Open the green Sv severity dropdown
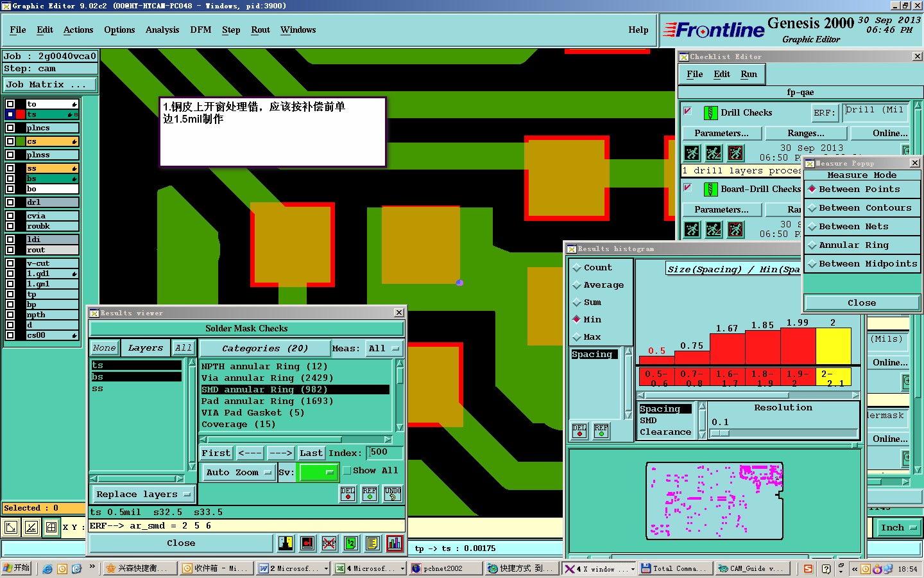The width and height of the screenshot is (924, 578). 318,473
